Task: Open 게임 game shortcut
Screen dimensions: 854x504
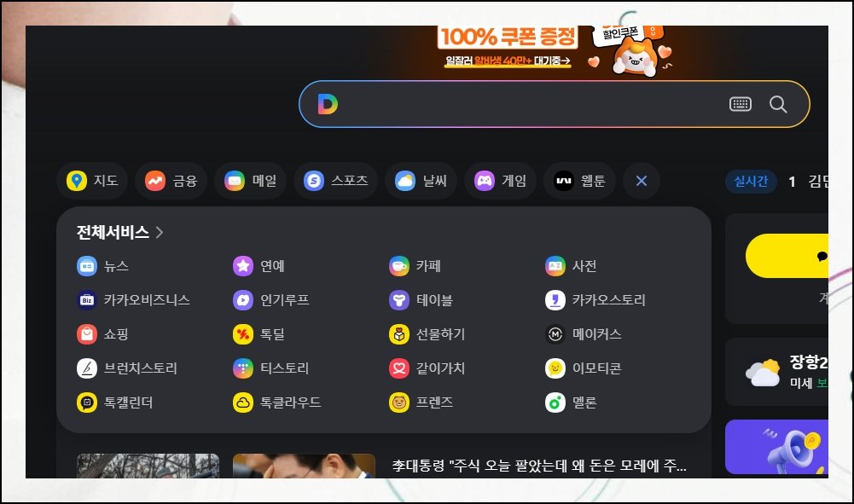Action: coord(500,181)
